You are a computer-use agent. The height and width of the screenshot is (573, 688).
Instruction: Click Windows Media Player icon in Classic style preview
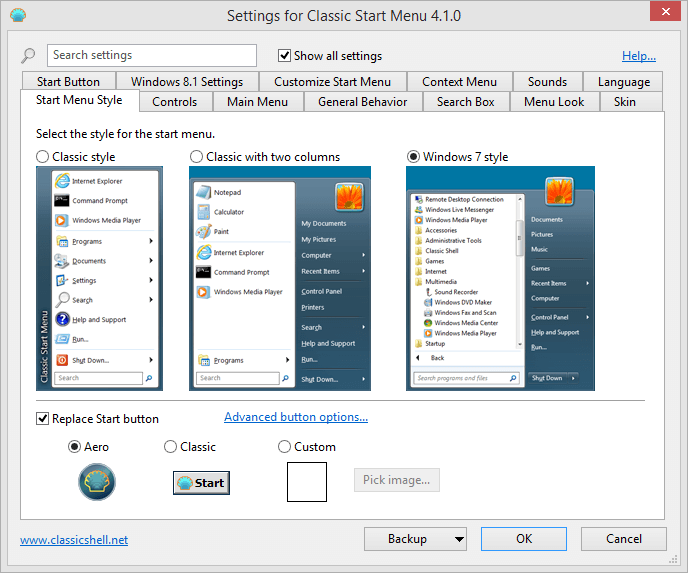point(62,220)
